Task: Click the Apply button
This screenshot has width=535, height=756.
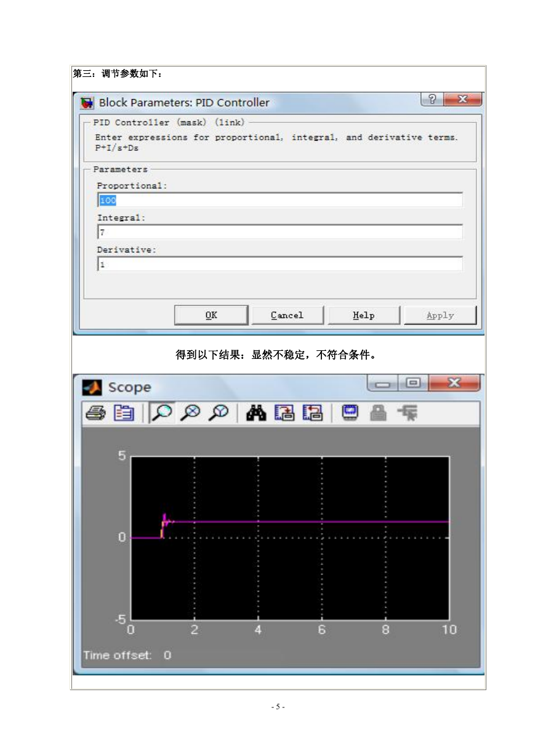Action: [x=440, y=315]
